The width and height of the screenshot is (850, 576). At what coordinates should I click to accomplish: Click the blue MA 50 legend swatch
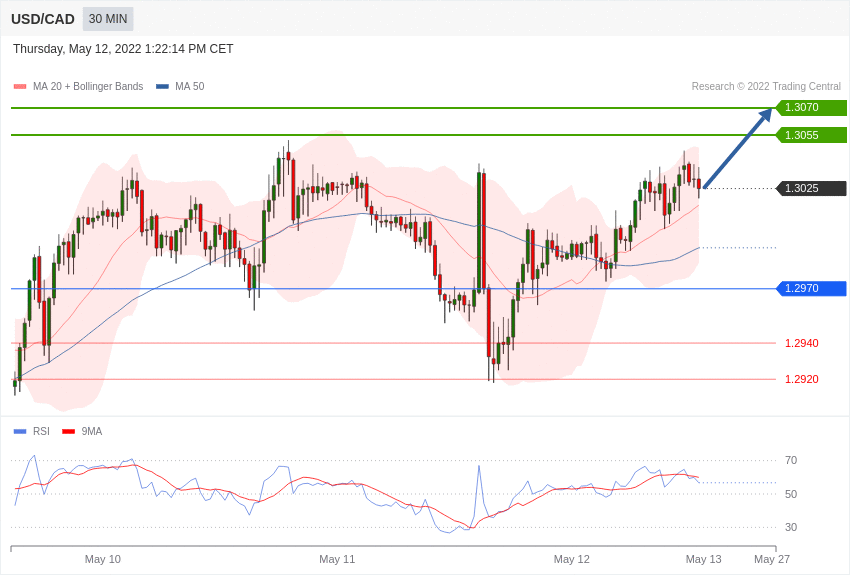(x=162, y=87)
